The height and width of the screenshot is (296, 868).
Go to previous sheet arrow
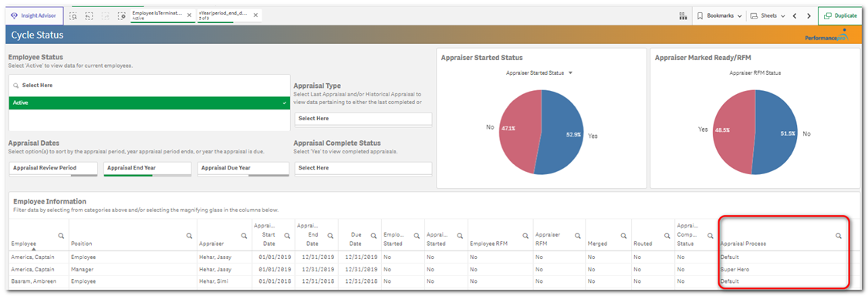point(795,16)
